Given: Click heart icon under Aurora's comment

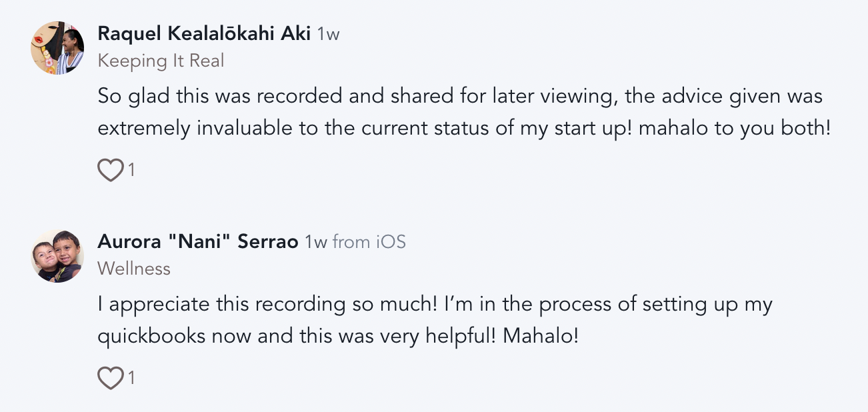Looking at the screenshot, I should point(110,379).
